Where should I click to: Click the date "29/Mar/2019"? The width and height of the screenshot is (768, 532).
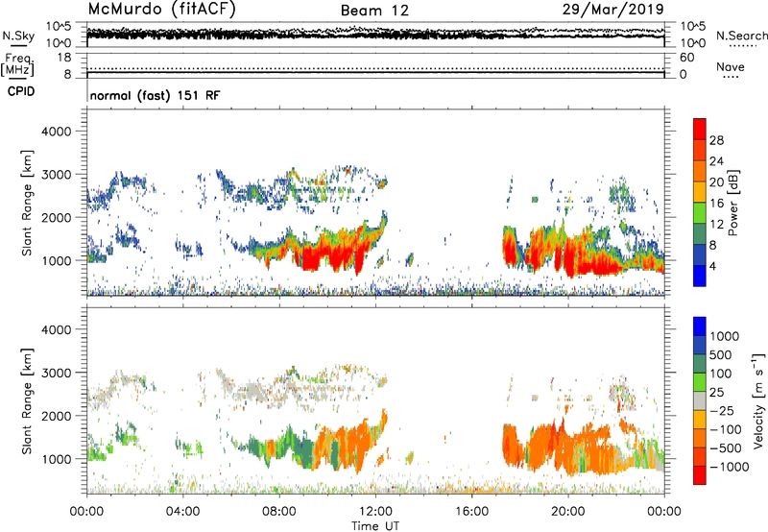[x=612, y=10]
